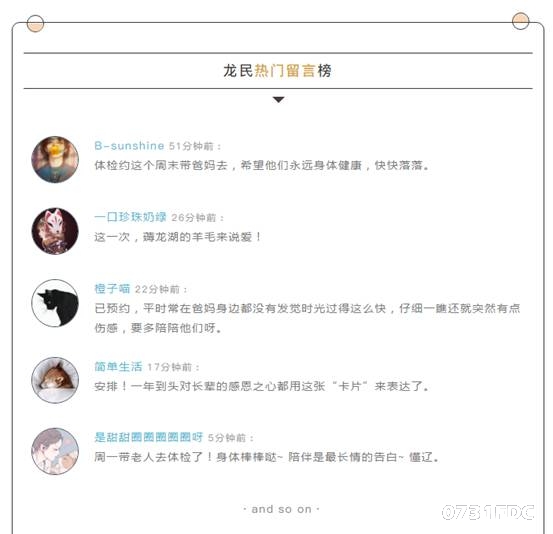Click the 龙民热门留言榜 title heading
Image resolution: width=553 pixels, height=534 pixels.
278,71
